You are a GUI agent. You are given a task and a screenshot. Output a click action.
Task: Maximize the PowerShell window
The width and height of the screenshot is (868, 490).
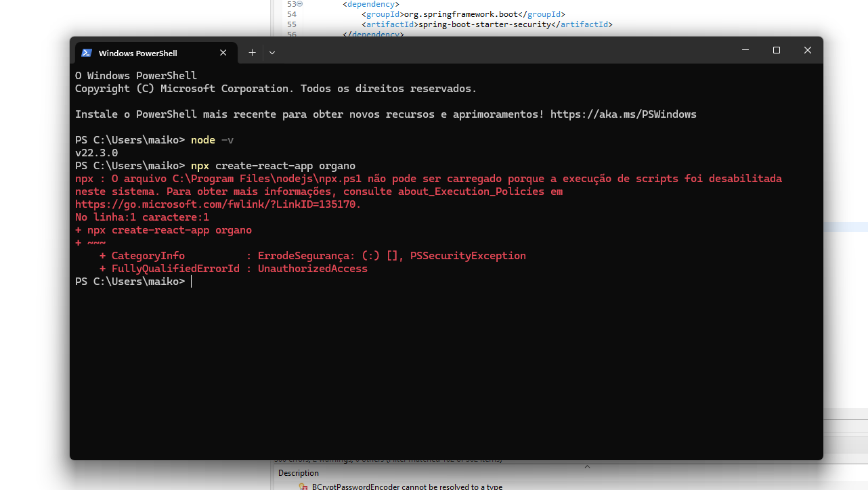(x=777, y=50)
